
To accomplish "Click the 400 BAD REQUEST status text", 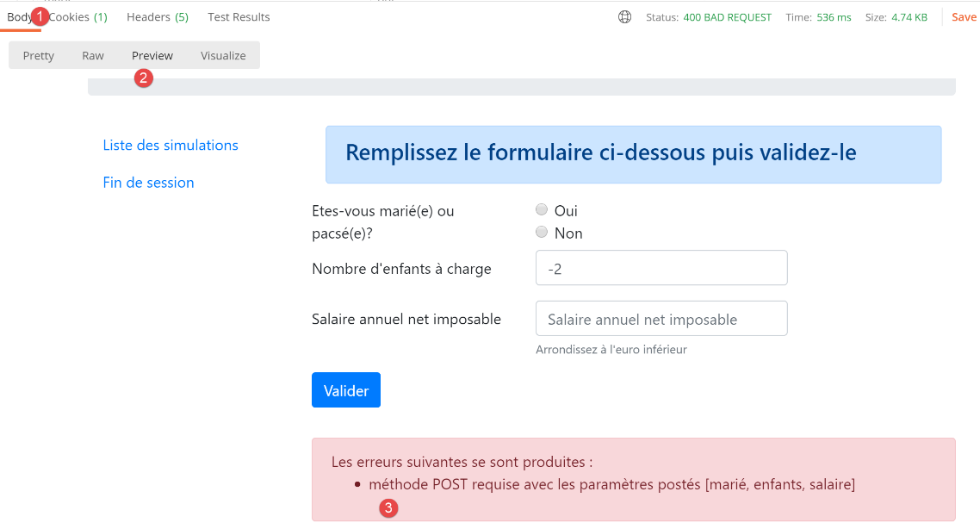I will [727, 17].
